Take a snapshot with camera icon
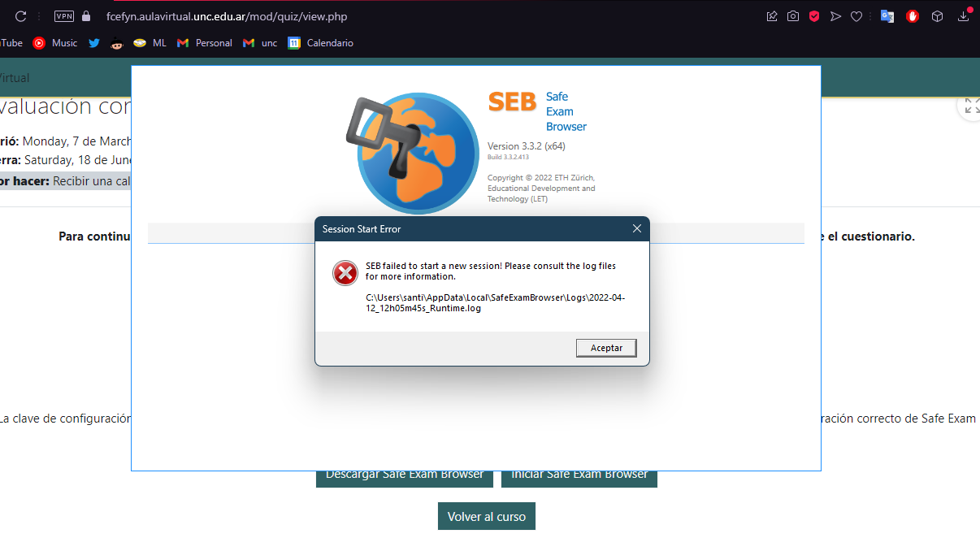Viewport: 980px width, 551px height. (x=793, y=16)
